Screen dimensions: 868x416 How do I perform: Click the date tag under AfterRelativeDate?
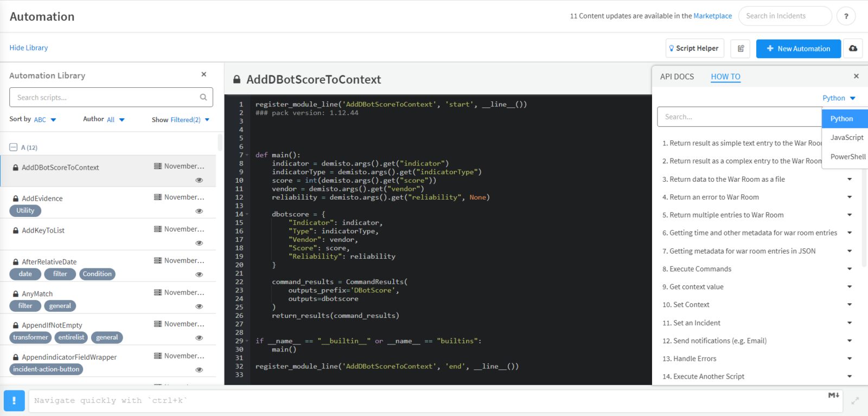pyautogui.click(x=25, y=274)
